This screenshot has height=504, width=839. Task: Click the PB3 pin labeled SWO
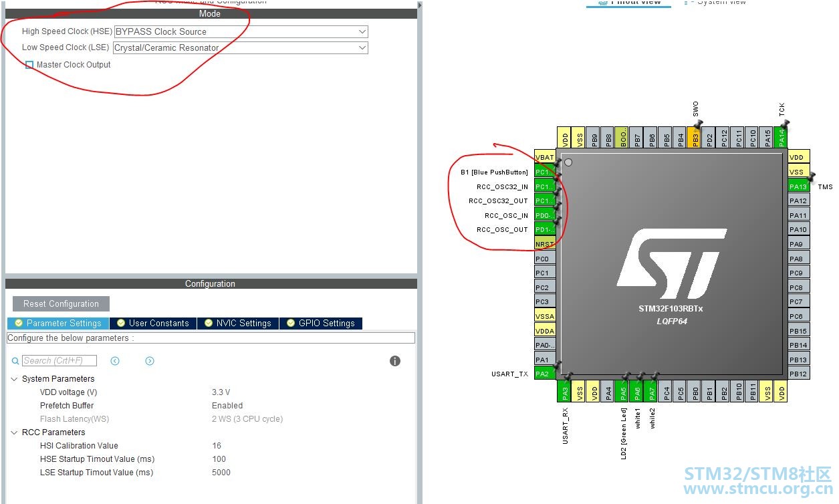(695, 138)
